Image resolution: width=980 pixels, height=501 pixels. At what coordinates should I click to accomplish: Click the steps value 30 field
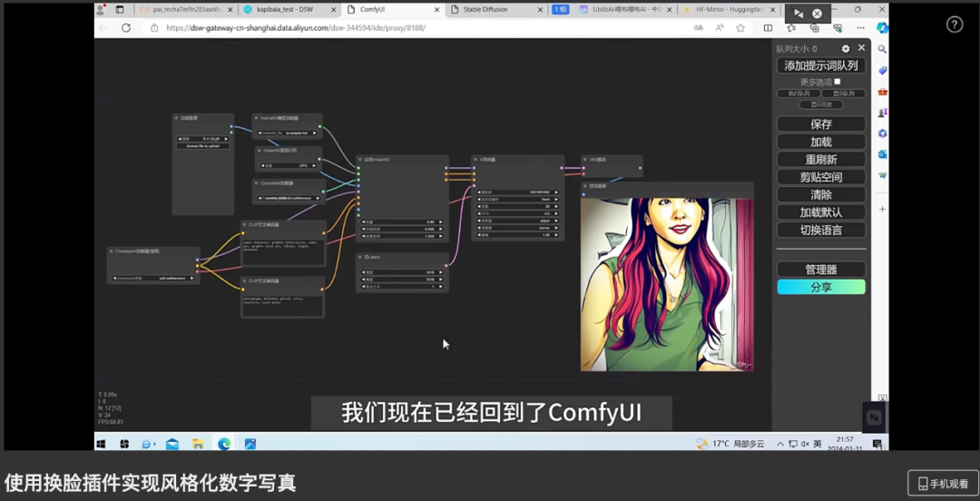point(517,206)
